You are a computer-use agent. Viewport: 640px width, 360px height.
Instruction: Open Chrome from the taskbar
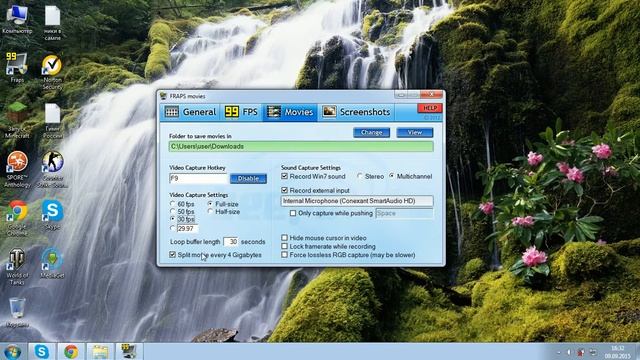click(71, 351)
